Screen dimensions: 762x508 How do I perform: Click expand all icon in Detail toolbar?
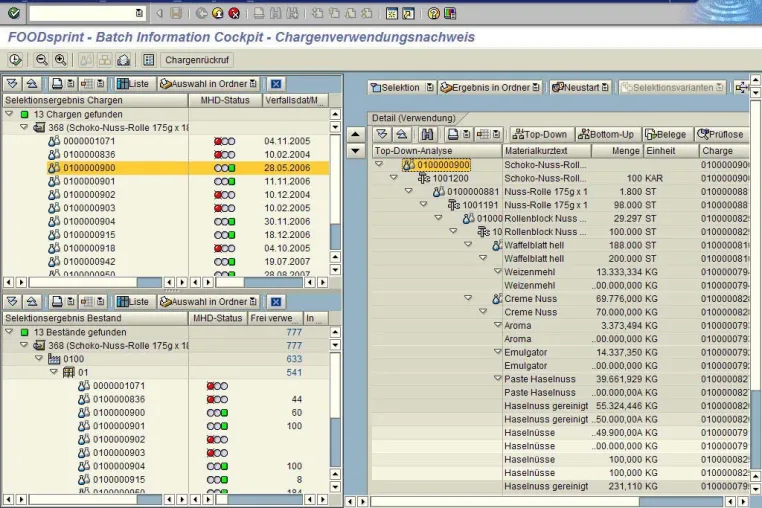[x=382, y=134]
